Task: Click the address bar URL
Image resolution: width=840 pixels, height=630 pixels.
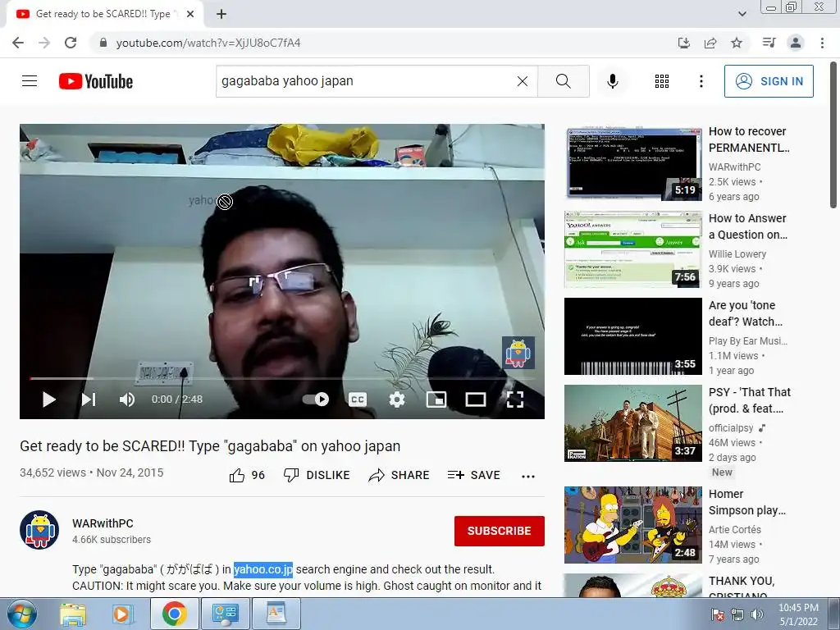Action: pyautogui.click(x=208, y=43)
